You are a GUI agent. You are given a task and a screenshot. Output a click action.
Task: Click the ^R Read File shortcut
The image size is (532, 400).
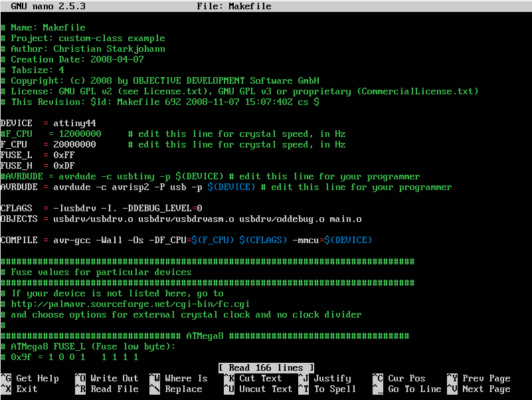[x=106, y=389]
